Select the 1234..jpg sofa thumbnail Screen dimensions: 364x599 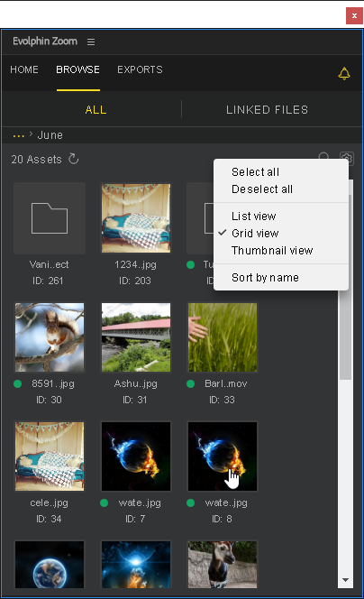tap(136, 218)
